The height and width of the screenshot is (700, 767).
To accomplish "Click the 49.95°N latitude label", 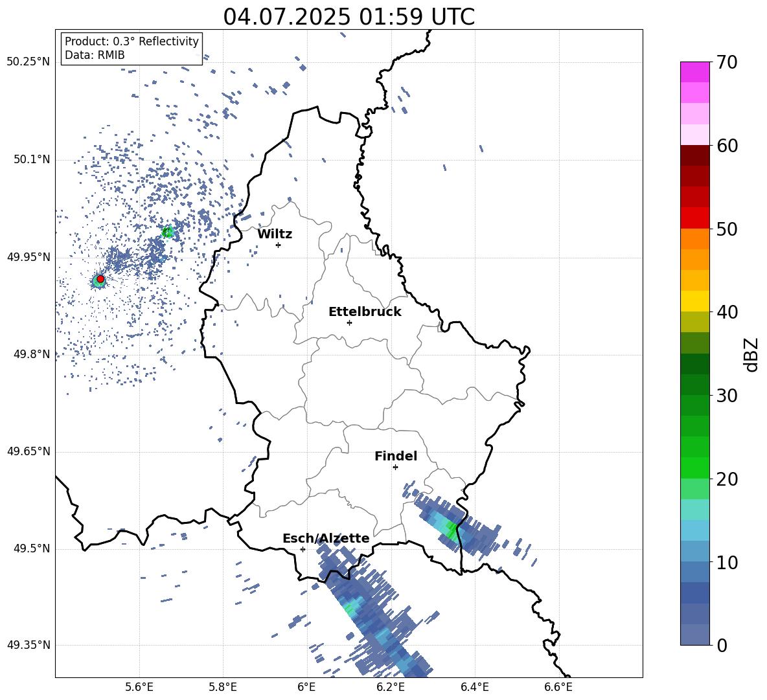I will (x=29, y=256).
